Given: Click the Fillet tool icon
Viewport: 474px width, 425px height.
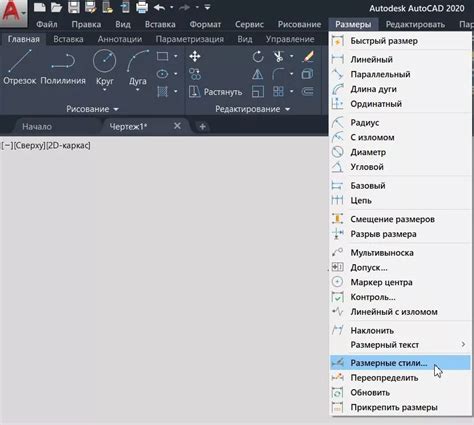Looking at the screenshot, I should pos(278,74).
